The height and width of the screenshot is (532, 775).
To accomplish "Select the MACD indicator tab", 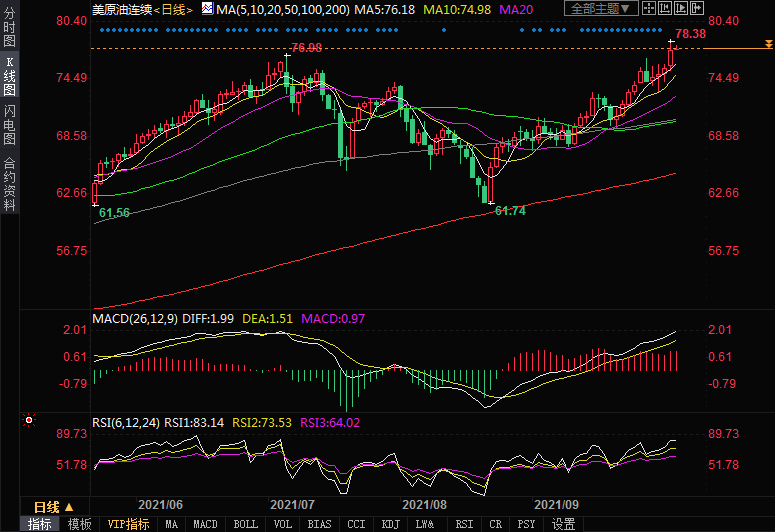I will point(205,524).
